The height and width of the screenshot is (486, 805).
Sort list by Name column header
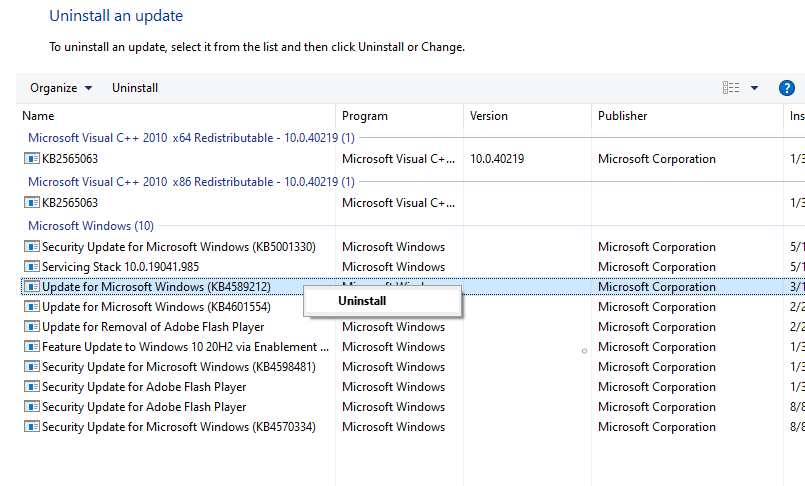click(x=38, y=116)
